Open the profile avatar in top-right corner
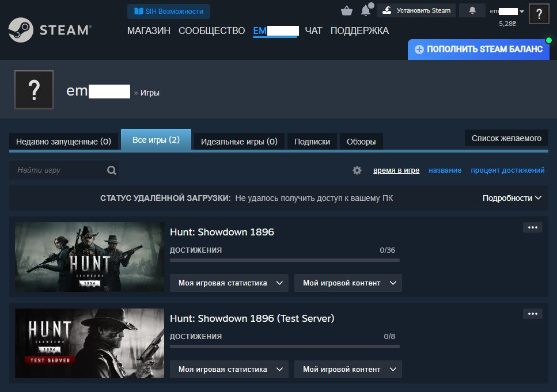Viewport: 557px width, 392px height. pyautogui.click(x=539, y=14)
